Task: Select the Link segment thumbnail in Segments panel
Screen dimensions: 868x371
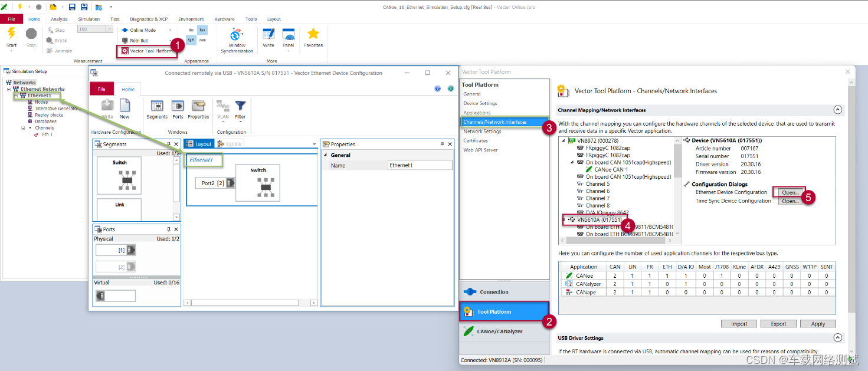Action: [x=120, y=209]
